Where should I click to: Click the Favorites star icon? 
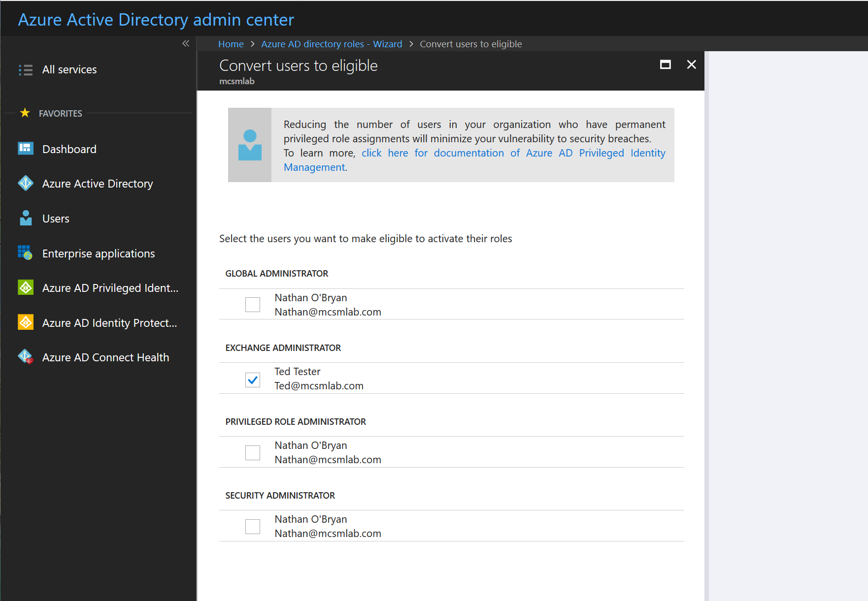point(25,113)
